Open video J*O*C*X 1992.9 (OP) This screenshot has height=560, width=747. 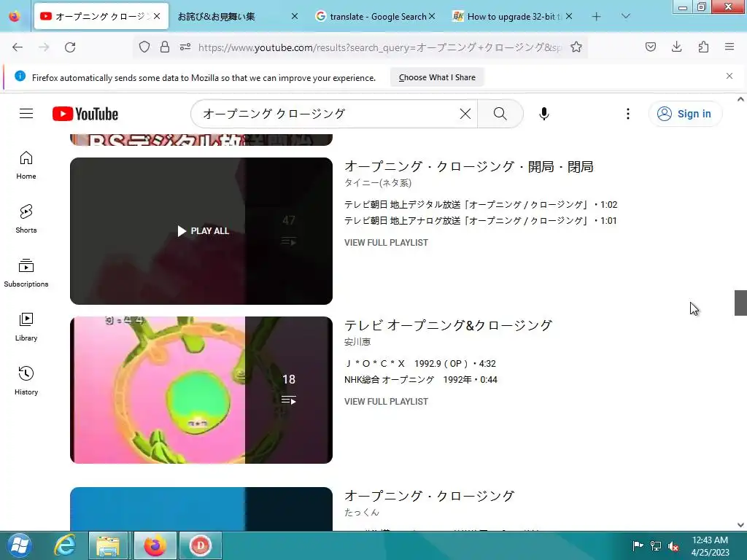[420, 364]
